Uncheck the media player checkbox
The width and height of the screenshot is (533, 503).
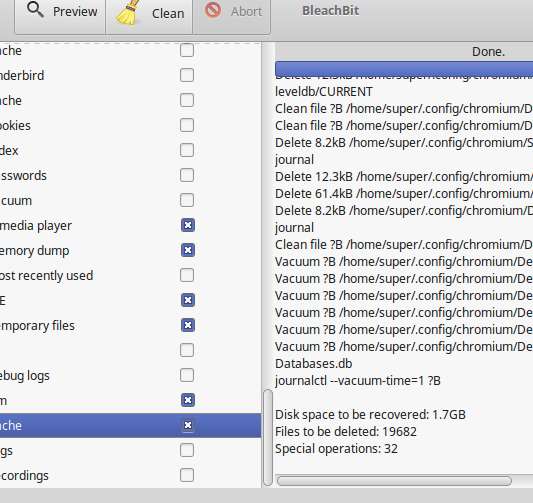pos(188,225)
